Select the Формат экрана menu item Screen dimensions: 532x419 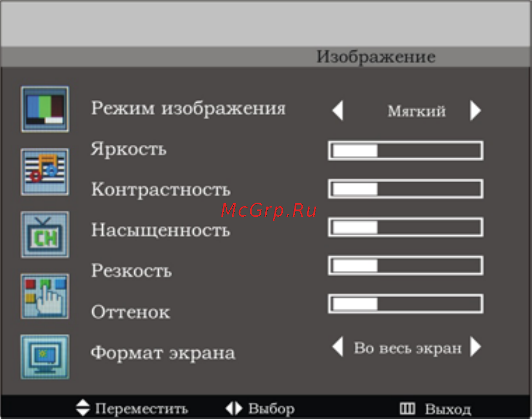pos(163,353)
